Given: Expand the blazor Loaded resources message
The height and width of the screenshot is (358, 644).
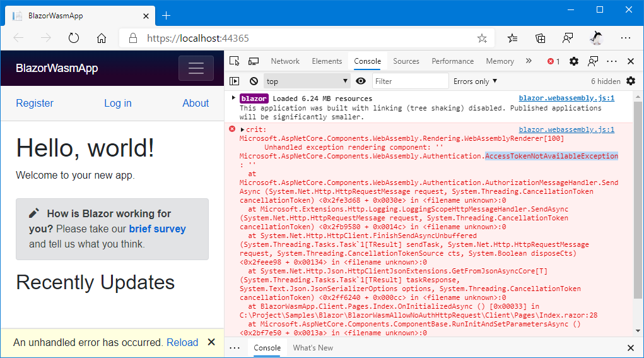Looking at the screenshot, I should [x=233, y=98].
